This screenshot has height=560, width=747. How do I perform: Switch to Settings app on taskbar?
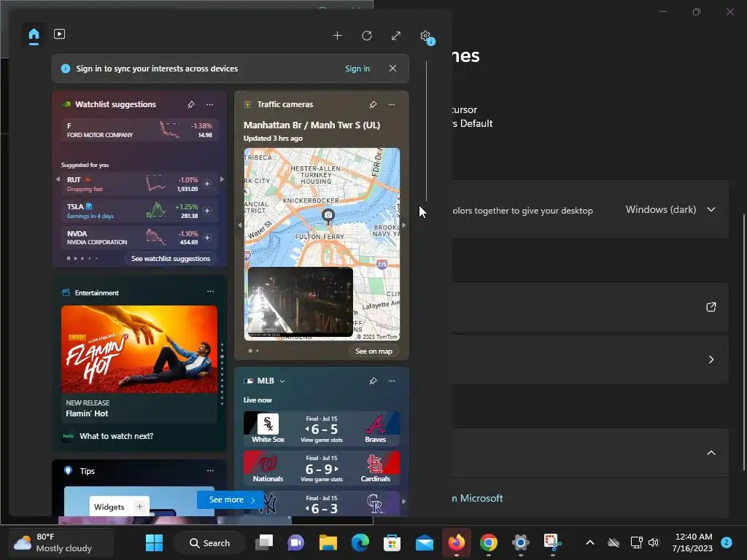tap(521, 542)
